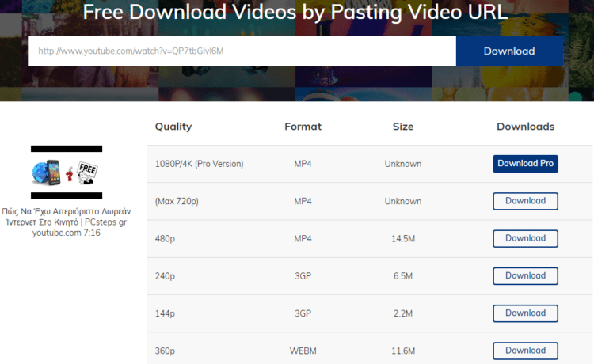Screen dimensions: 594x364
Task: Open the video thumbnail with FREE sign
Action: click(x=67, y=173)
